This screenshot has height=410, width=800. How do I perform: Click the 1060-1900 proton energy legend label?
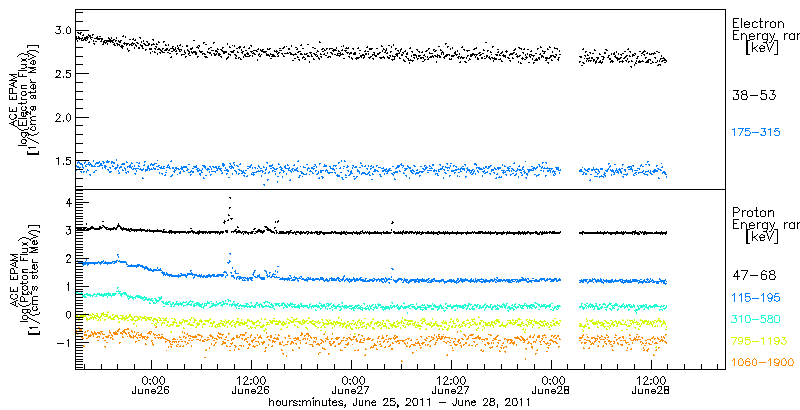click(x=763, y=362)
